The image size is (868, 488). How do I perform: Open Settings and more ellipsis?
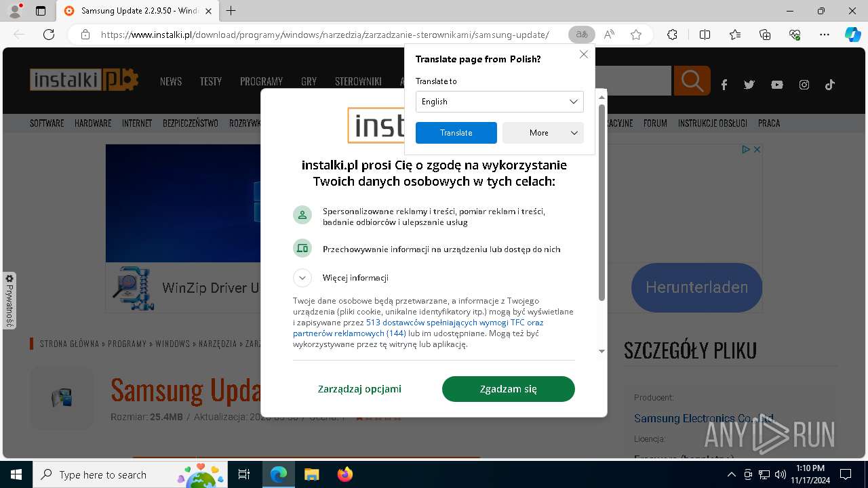point(825,35)
